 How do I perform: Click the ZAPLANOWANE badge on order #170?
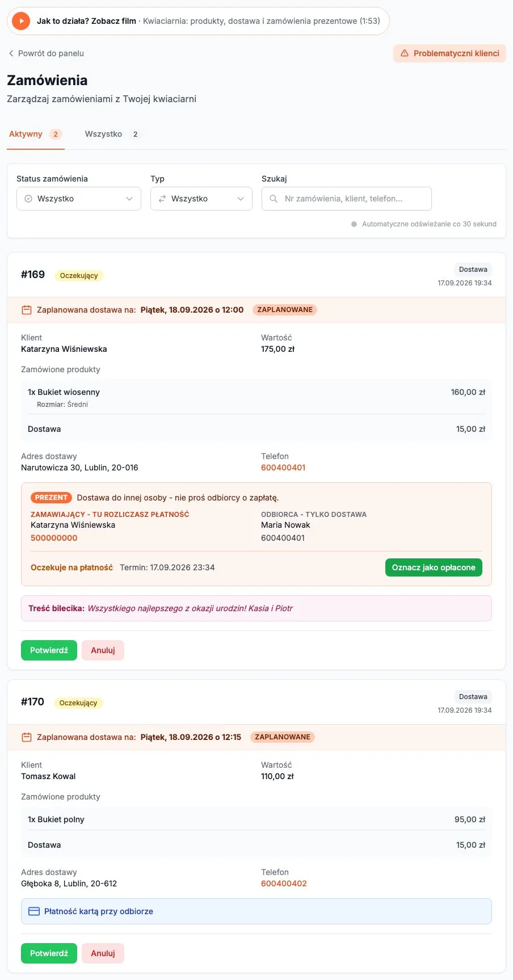pos(283,737)
